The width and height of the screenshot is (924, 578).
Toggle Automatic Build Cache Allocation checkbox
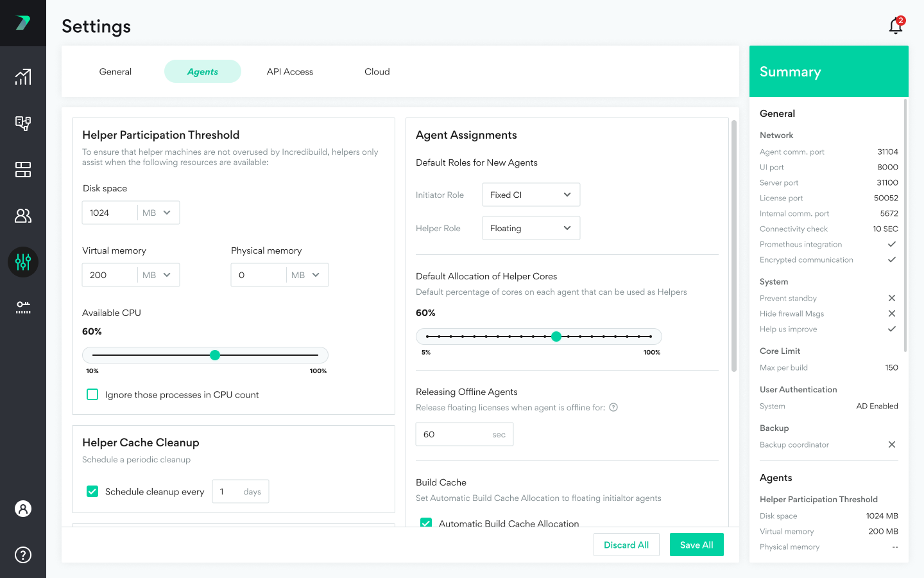(426, 523)
